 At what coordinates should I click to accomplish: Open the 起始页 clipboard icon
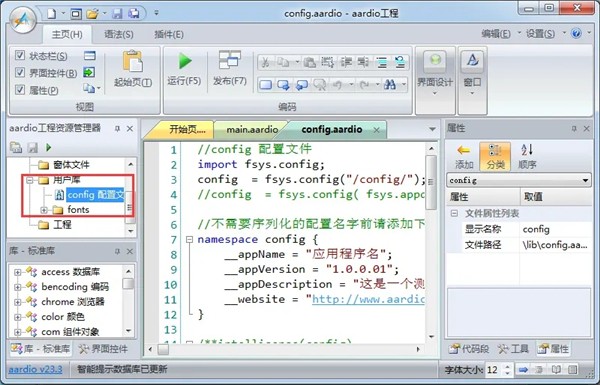pyautogui.click(x=133, y=61)
